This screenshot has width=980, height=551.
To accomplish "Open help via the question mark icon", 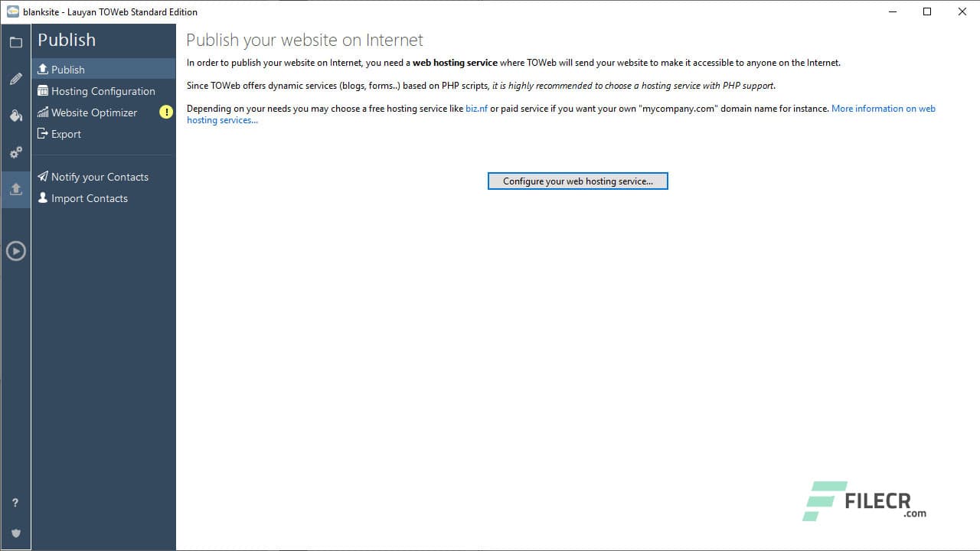I will [15, 503].
